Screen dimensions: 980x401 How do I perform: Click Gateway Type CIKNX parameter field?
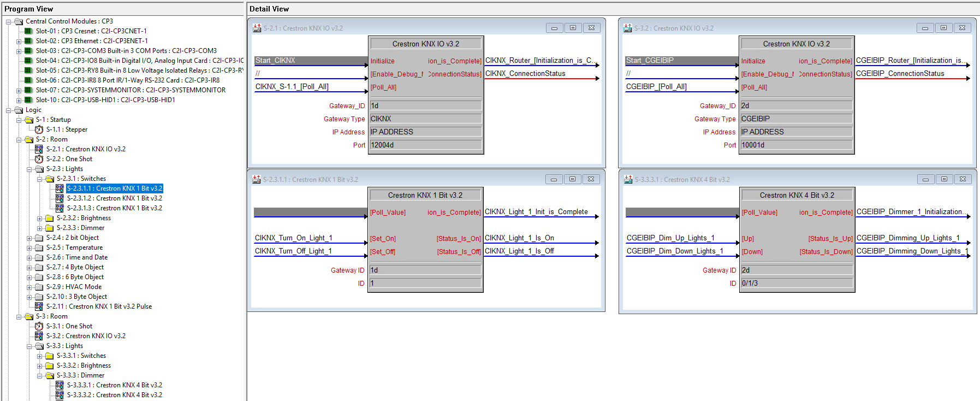[x=426, y=119]
